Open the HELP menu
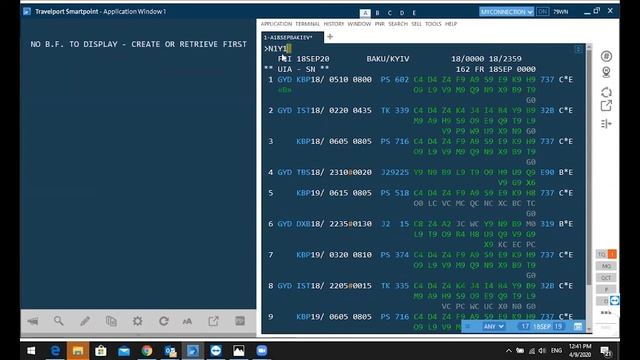 pos(451,24)
